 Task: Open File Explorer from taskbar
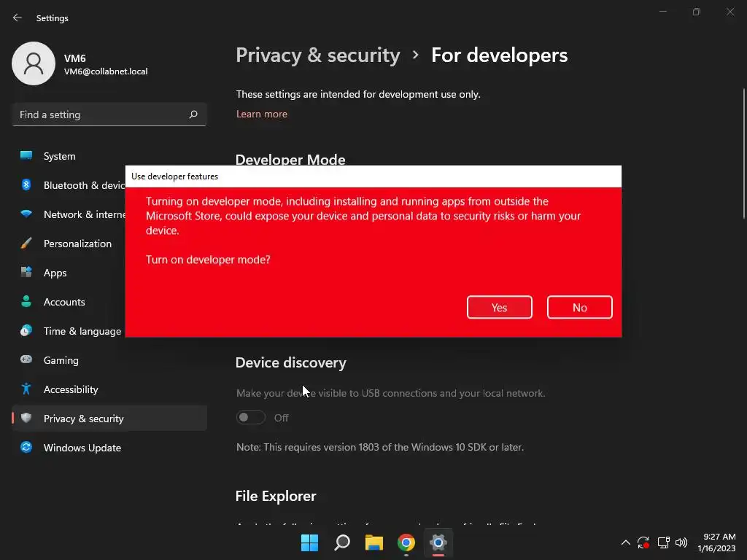374,542
